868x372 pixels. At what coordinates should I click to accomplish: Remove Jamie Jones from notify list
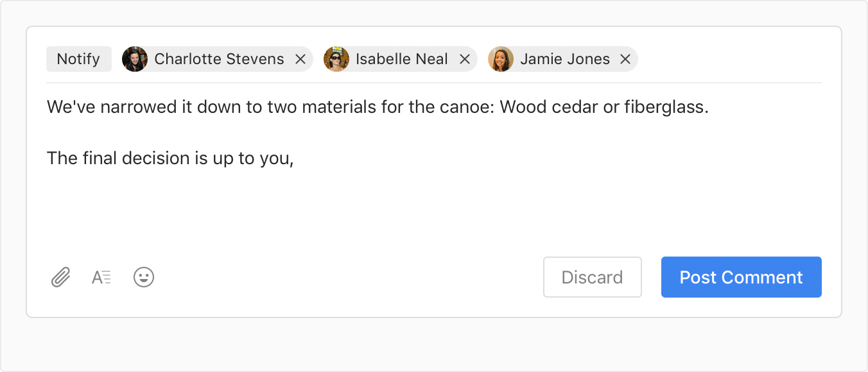(x=625, y=59)
